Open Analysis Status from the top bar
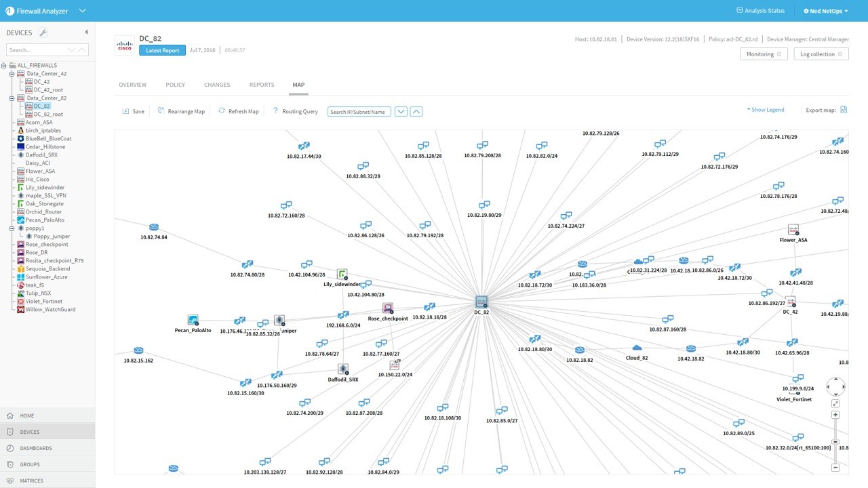The width and height of the screenshot is (868, 488). coord(760,10)
